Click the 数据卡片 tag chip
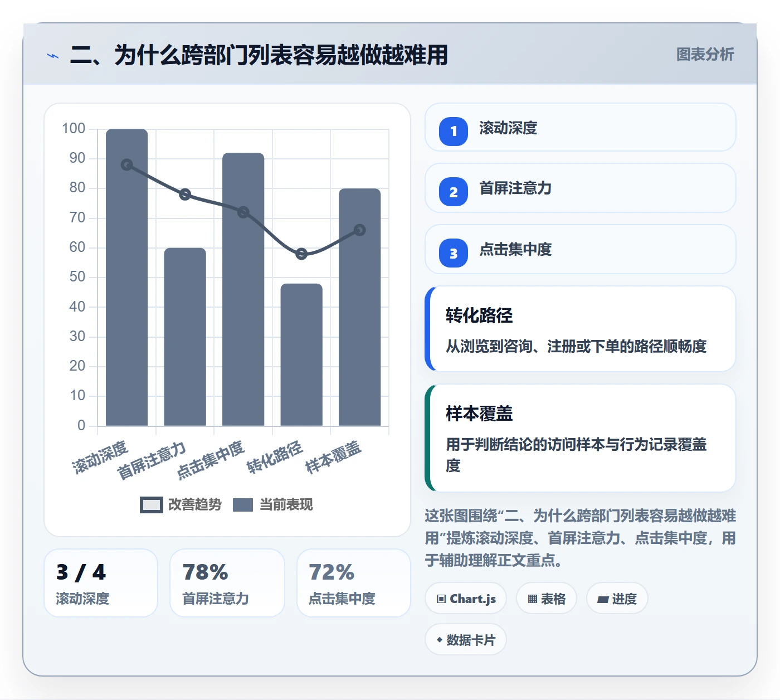 [x=466, y=640]
